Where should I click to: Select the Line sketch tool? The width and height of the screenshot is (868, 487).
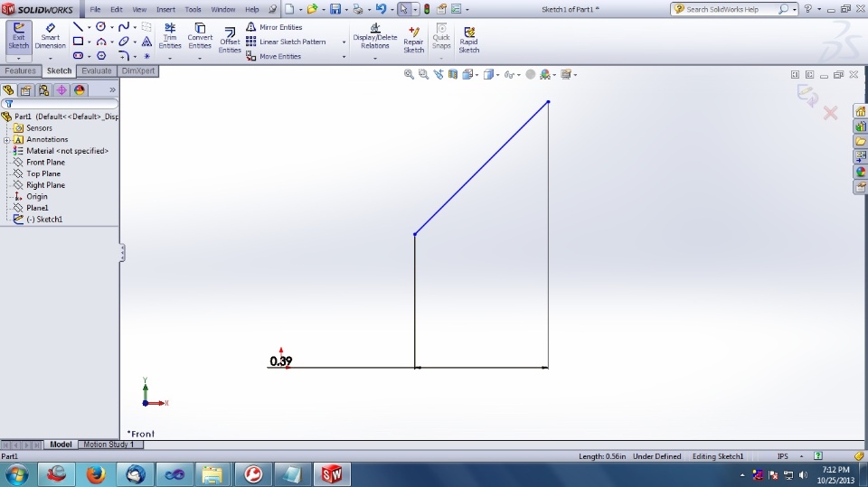(x=78, y=26)
